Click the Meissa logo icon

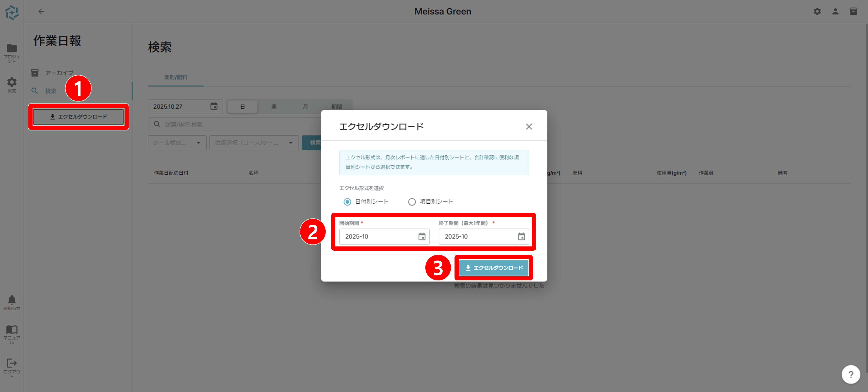(x=12, y=12)
